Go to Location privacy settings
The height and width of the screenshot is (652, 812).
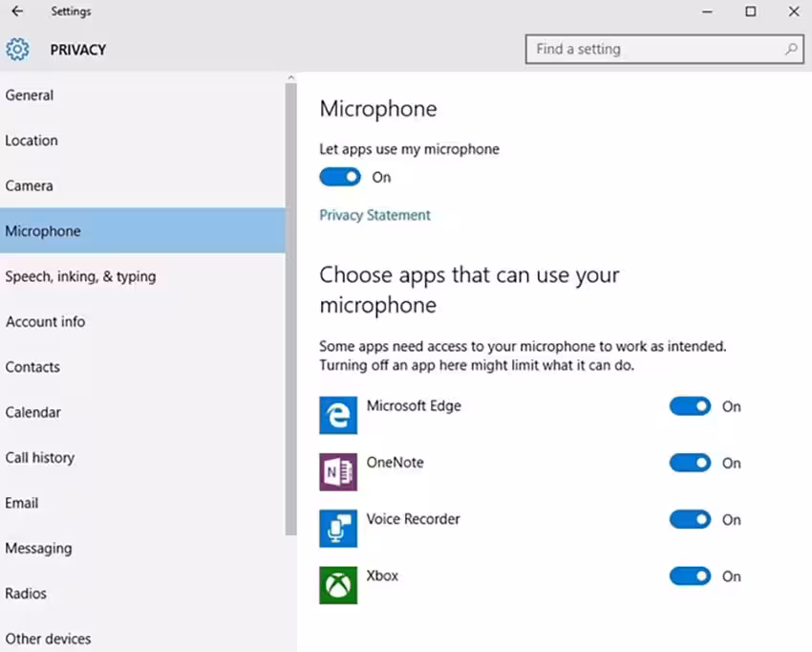[142, 141]
